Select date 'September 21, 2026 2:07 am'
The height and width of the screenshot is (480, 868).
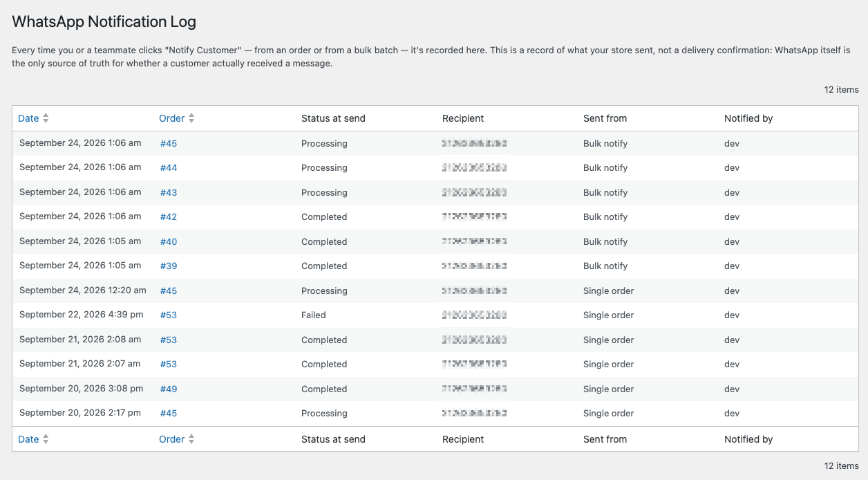point(80,364)
